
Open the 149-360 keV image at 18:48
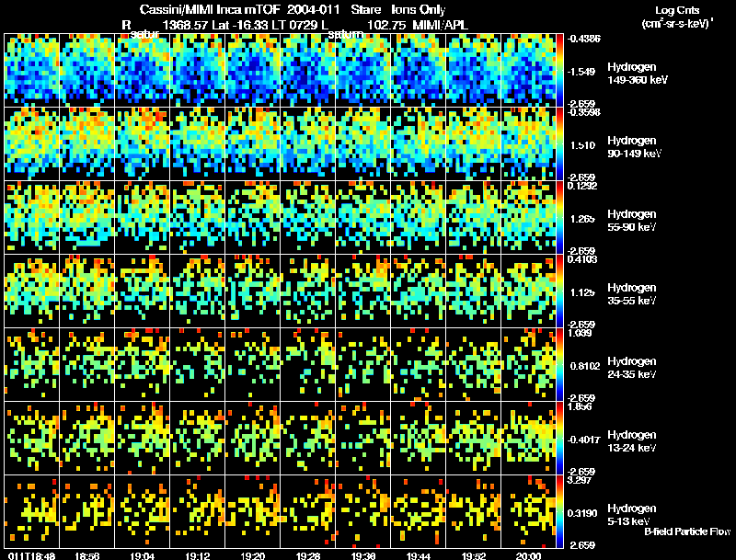[x=32, y=71]
